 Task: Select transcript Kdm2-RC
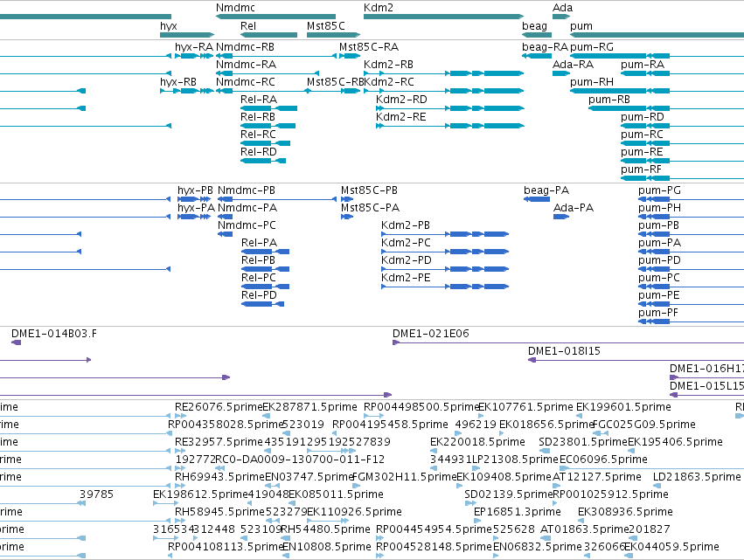click(x=389, y=82)
